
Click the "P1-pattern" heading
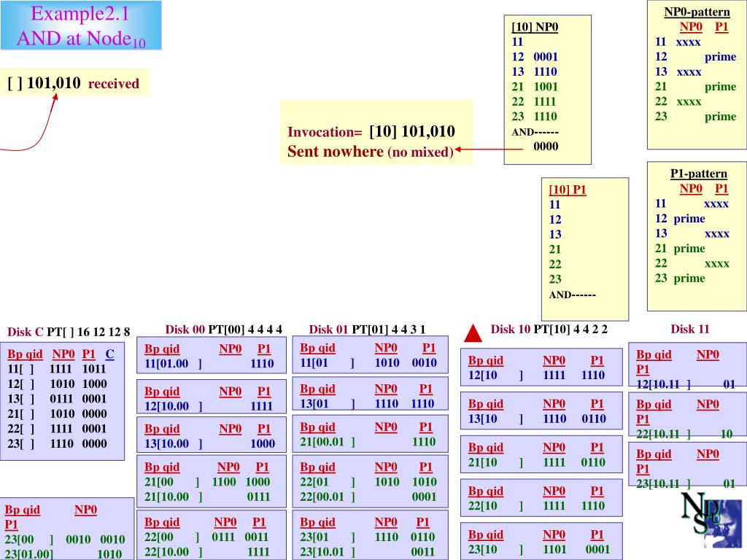(698, 174)
